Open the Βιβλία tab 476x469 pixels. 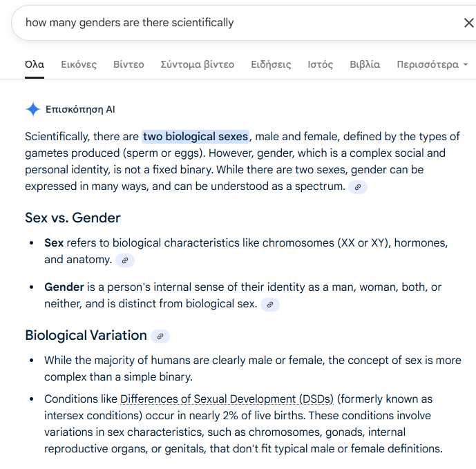[365, 64]
